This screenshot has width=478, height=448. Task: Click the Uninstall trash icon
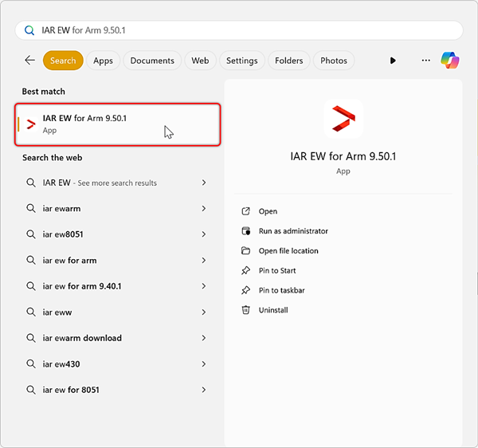coord(246,310)
